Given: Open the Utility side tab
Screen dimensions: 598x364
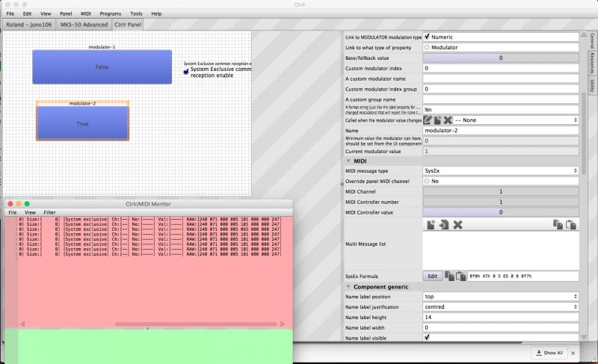Looking at the screenshot, I should [592, 85].
